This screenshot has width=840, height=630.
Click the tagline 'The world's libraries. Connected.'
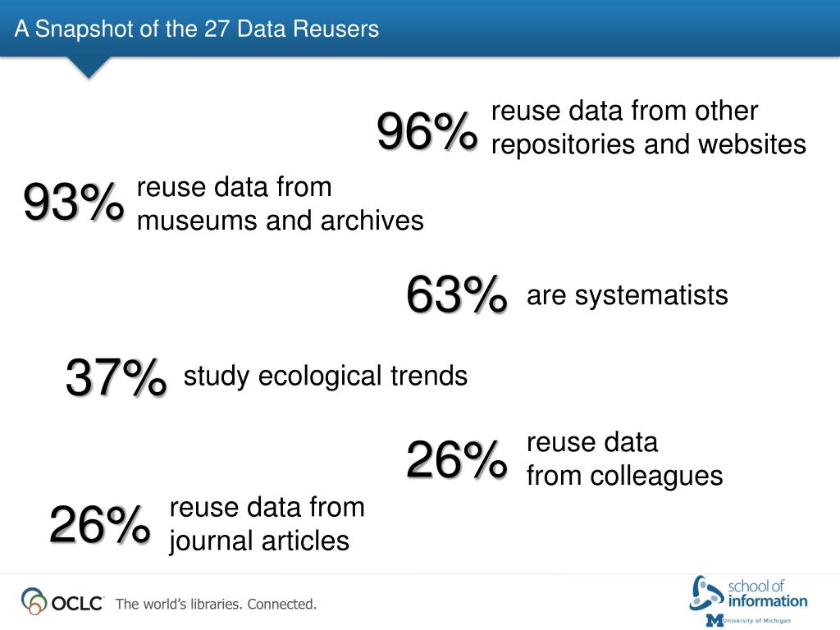pos(216,605)
